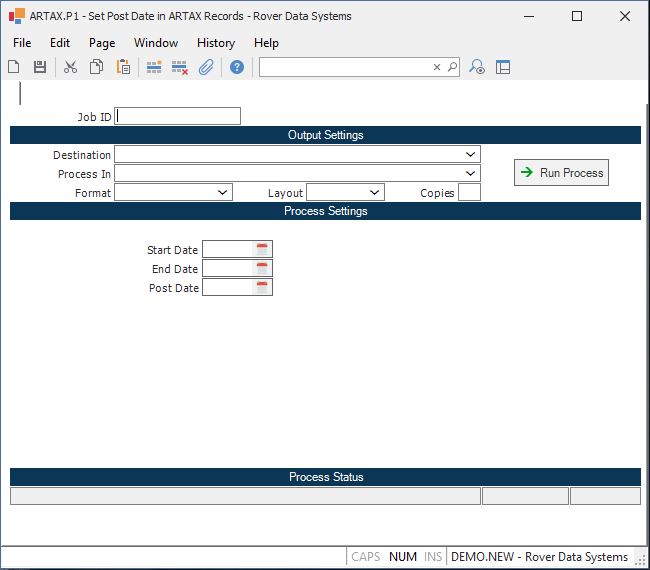Open the Layout dropdown list
This screenshot has height=570, width=650.
point(374,193)
